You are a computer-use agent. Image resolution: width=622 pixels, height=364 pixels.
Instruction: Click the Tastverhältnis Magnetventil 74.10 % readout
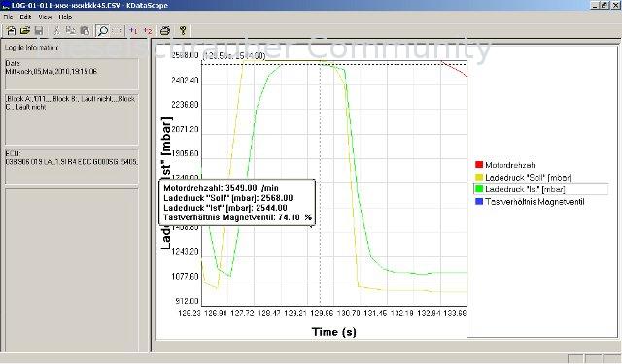237,217
